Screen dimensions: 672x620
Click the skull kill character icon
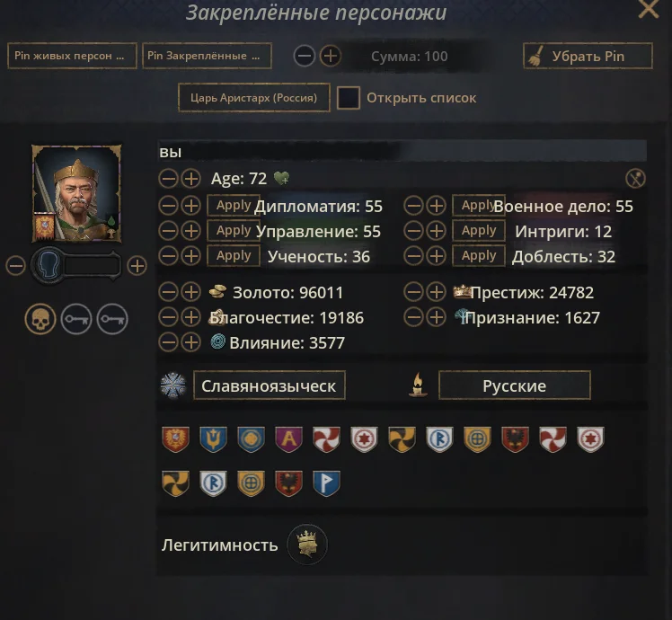[x=40, y=319]
